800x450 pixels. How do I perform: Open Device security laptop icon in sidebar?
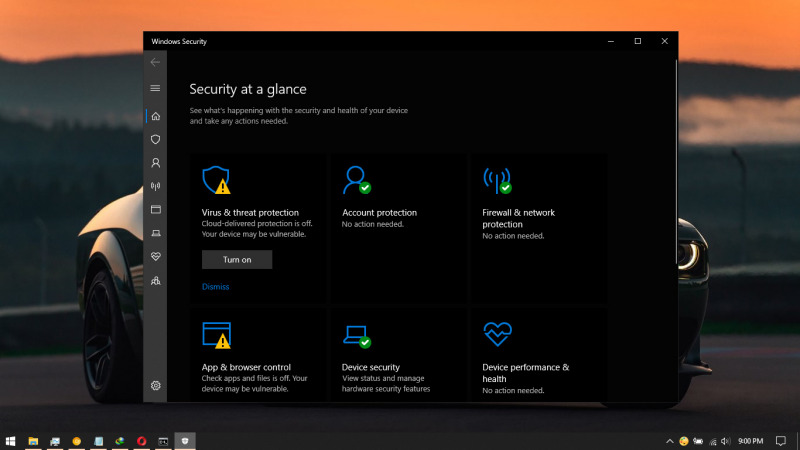tap(155, 233)
